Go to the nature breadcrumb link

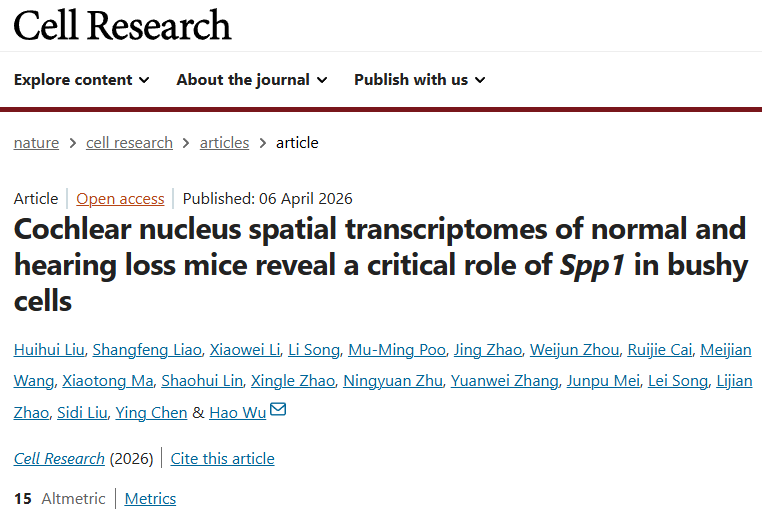(x=36, y=143)
